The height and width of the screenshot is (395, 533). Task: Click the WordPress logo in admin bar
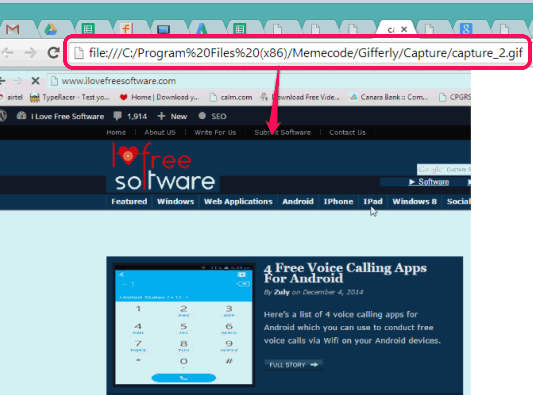pos(3,116)
